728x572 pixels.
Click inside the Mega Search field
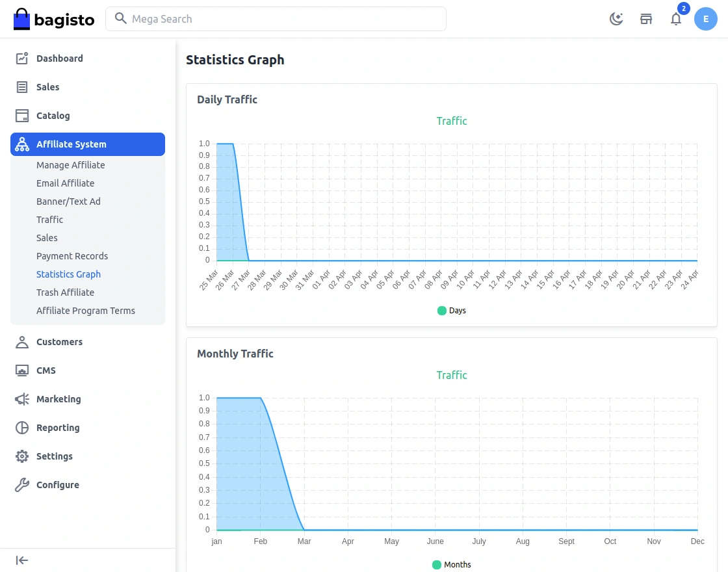click(276, 19)
